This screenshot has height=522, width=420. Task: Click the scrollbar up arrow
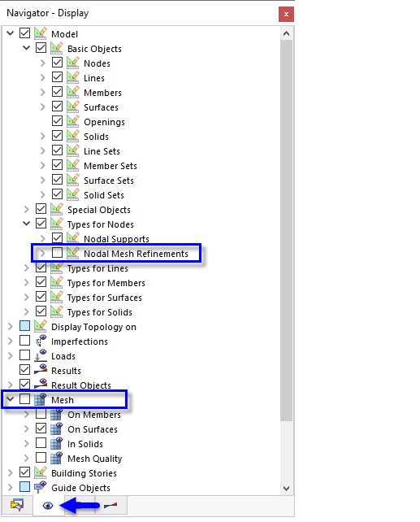tap(286, 33)
